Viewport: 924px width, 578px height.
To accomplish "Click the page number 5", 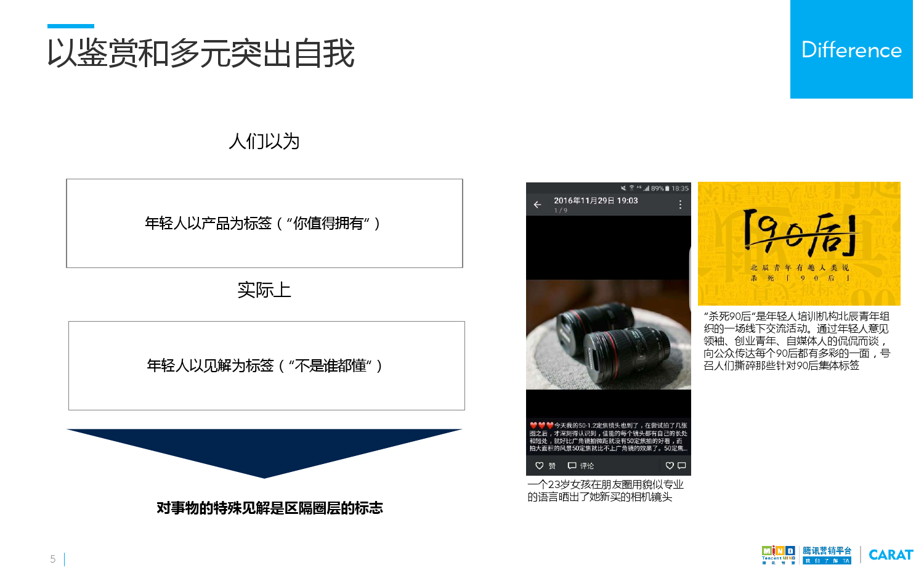I will [53, 559].
